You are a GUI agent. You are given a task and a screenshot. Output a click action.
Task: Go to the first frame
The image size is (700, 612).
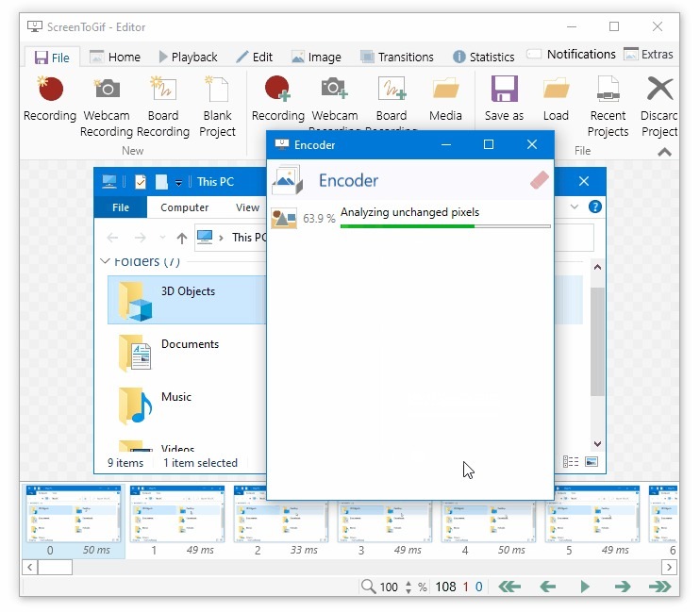click(x=509, y=587)
